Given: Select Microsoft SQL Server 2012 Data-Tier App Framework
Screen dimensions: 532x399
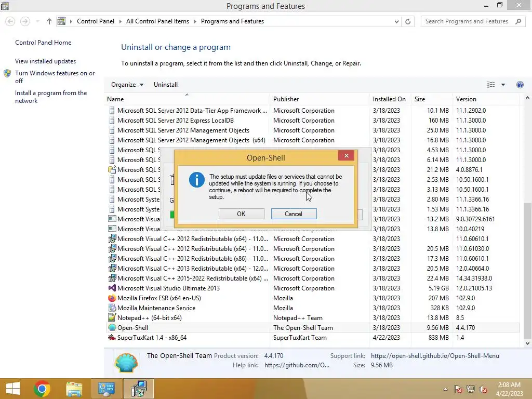Looking at the screenshot, I should coord(312,111).
